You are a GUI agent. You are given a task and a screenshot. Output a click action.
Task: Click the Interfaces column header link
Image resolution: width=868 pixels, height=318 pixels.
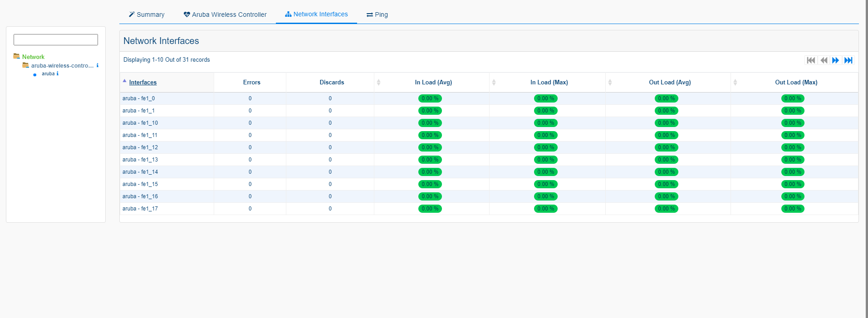142,83
